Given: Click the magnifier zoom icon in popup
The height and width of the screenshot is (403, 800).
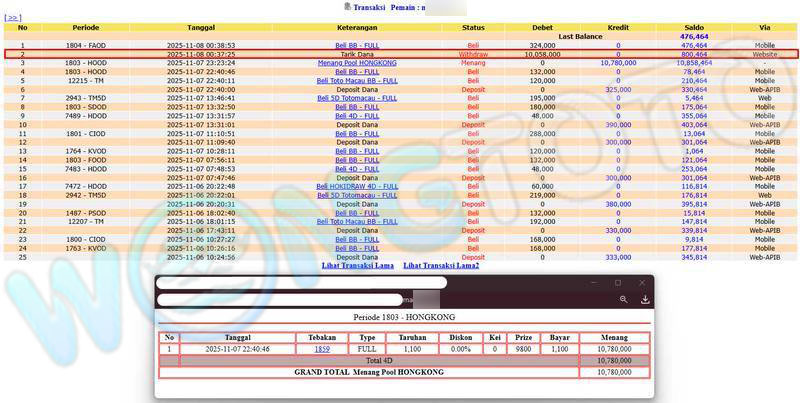Looking at the screenshot, I should (x=623, y=299).
